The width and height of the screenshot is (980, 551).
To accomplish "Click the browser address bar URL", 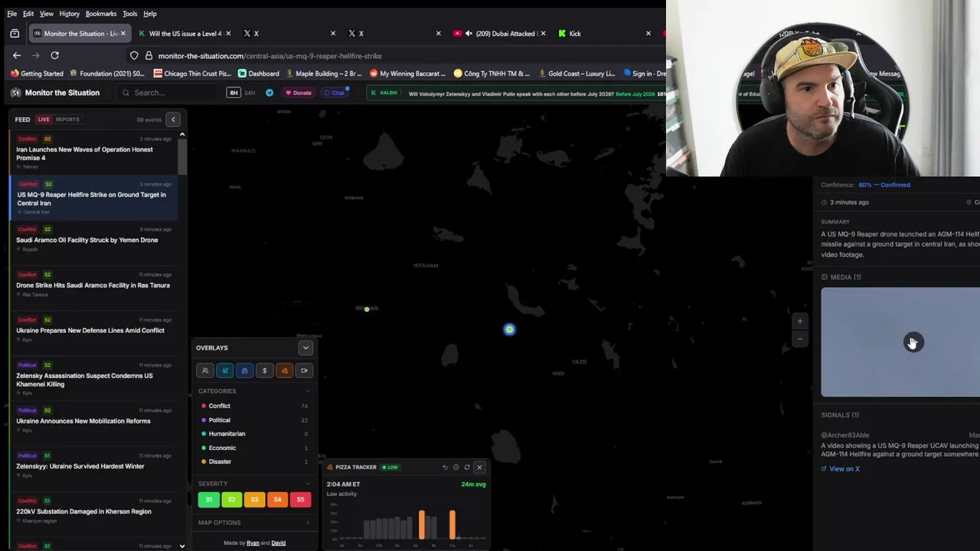I will (270, 56).
